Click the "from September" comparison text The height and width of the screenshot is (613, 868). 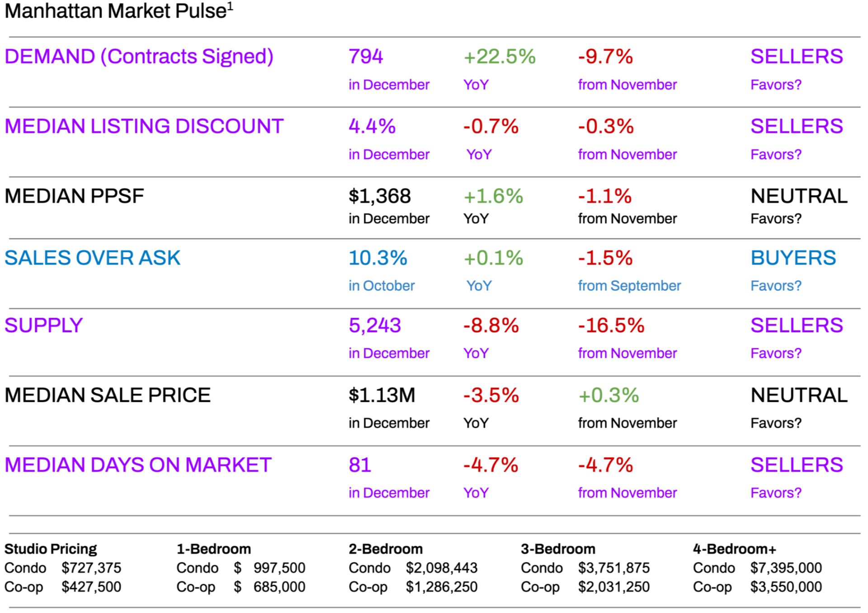click(629, 285)
